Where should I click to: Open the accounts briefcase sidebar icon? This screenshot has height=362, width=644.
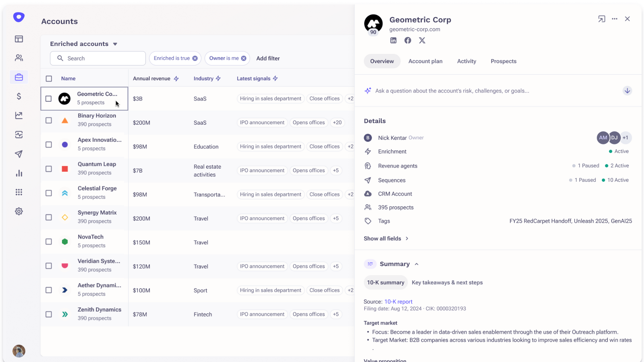coord(19,77)
